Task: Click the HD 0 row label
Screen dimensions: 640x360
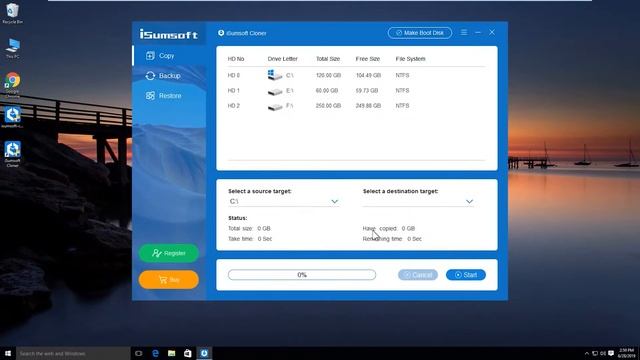Action: coord(233,75)
